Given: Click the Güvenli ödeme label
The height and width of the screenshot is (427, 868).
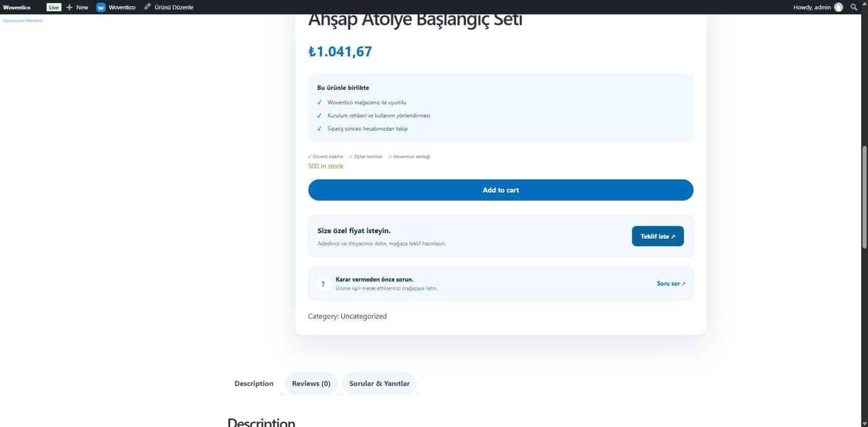Looking at the screenshot, I should (325, 157).
